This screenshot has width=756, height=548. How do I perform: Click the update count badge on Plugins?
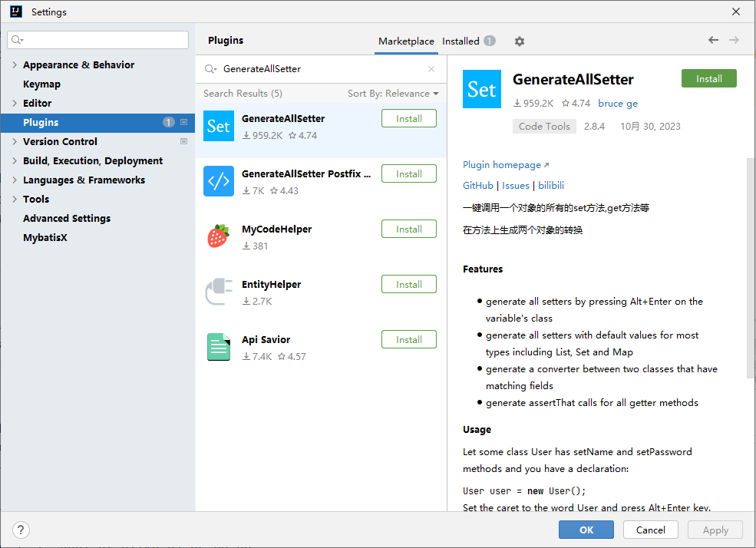[168, 123]
